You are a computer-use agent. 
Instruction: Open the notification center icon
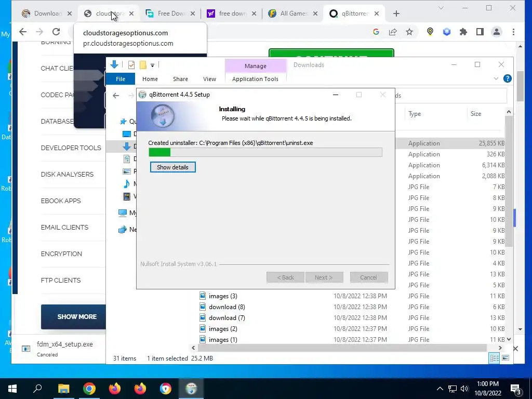[516, 389]
